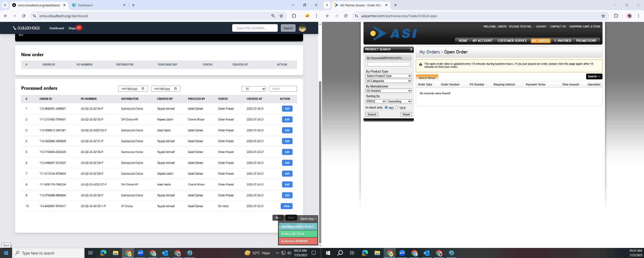Open the rows-per-page dropdown showing 10
644x258 pixels.
(x=254, y=89)
